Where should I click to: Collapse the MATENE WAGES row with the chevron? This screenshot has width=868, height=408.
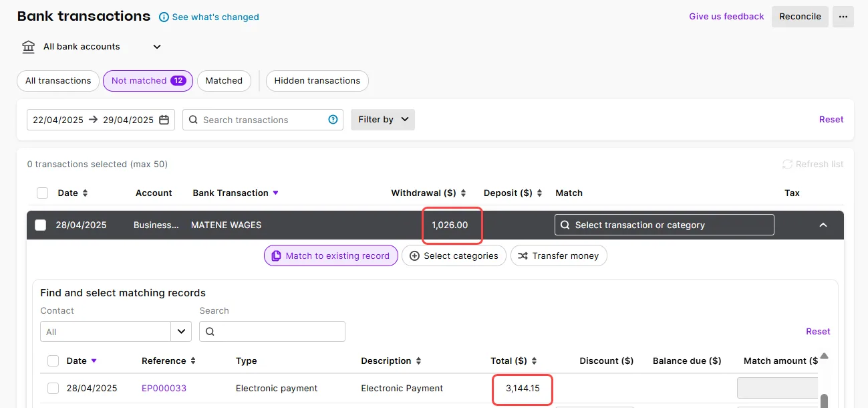point(823,225)
